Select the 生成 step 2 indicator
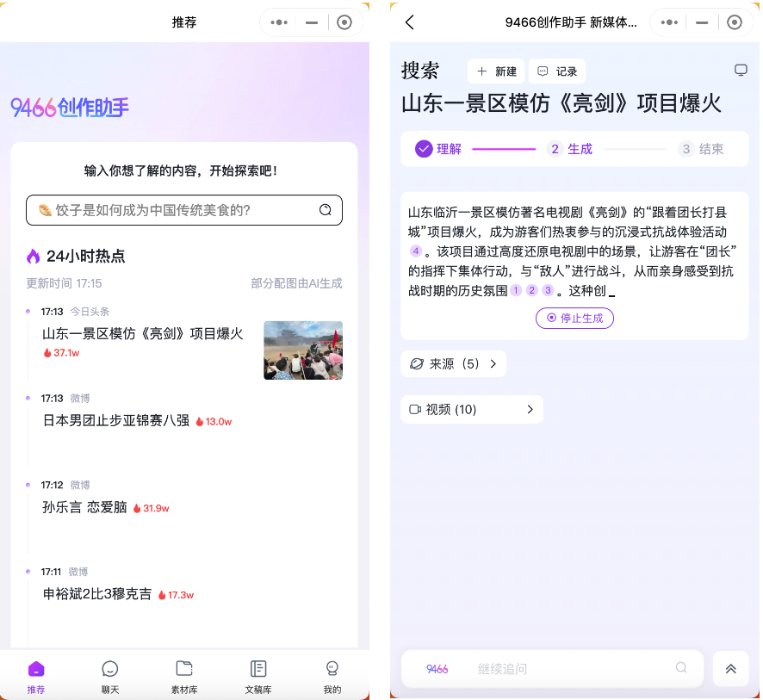 click(x=569, y=149)
